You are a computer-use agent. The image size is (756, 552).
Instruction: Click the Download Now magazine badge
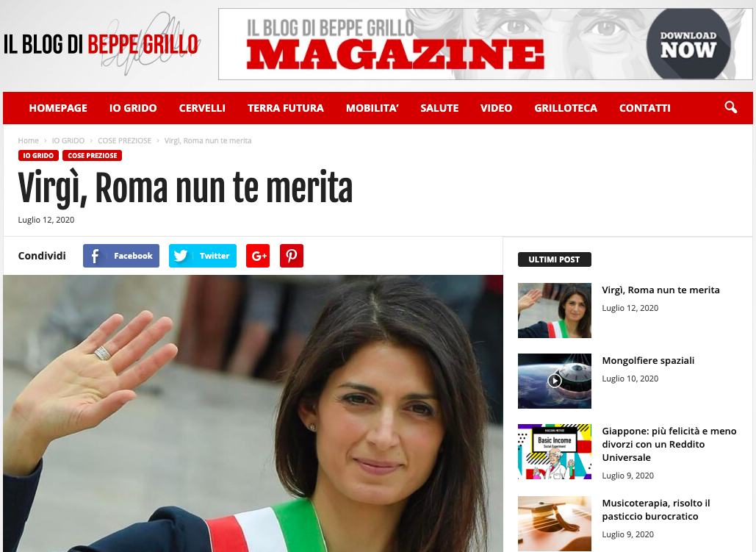(688, 44)
